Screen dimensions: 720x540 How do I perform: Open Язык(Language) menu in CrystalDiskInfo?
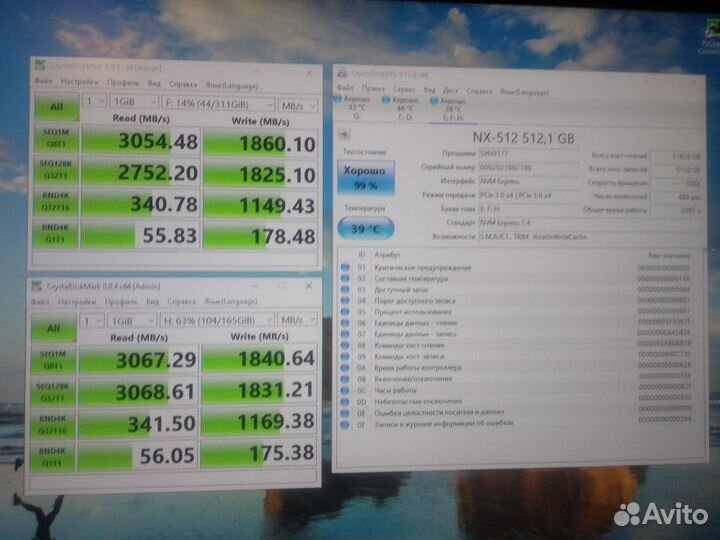pos(524,92)
